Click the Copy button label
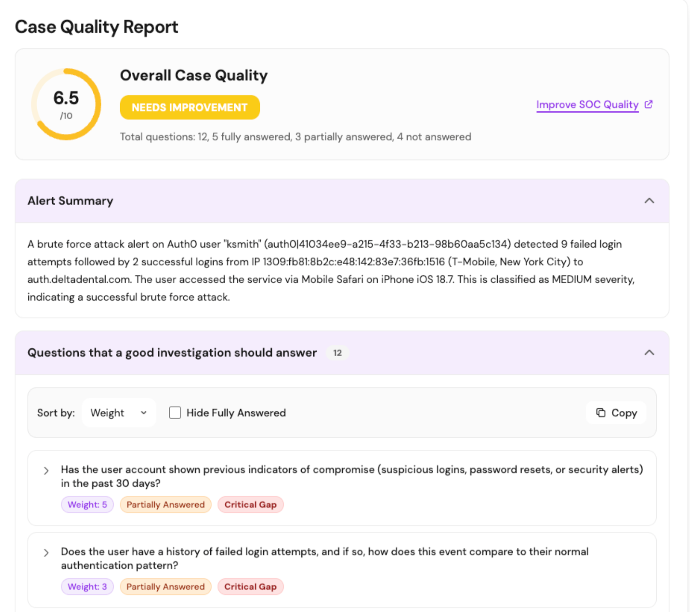Viewport: 700px width, 612px height. pos(624,413)
